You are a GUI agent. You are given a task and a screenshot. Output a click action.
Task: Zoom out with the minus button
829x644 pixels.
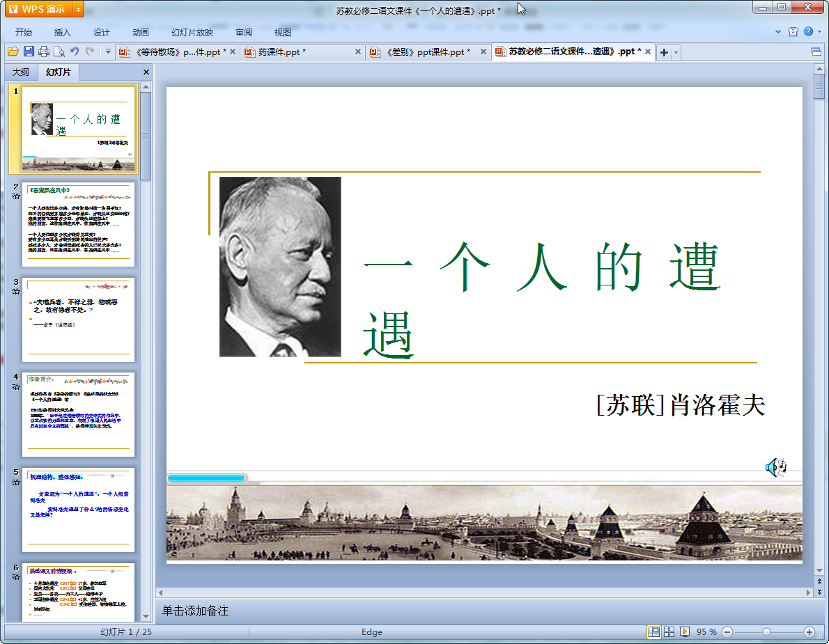727,632
